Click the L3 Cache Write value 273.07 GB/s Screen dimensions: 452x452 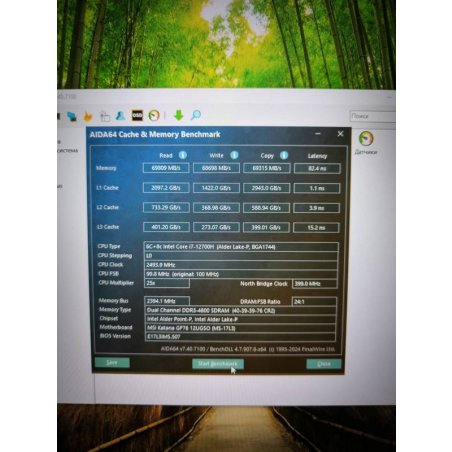[x=216, y=227]
